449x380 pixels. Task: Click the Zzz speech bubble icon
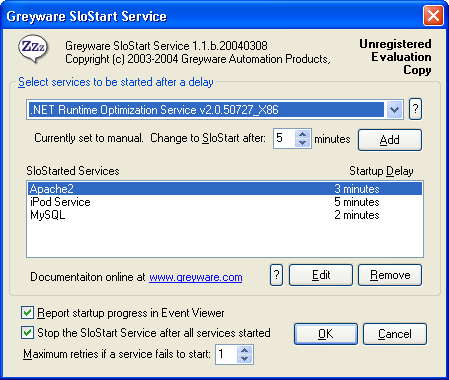tap(33, 49)
